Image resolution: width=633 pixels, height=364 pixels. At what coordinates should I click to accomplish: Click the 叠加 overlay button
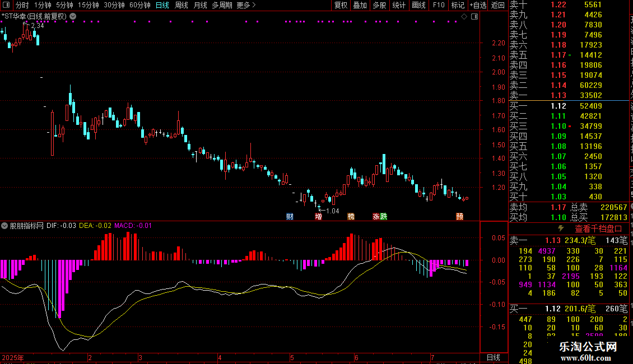coord(360,5)
